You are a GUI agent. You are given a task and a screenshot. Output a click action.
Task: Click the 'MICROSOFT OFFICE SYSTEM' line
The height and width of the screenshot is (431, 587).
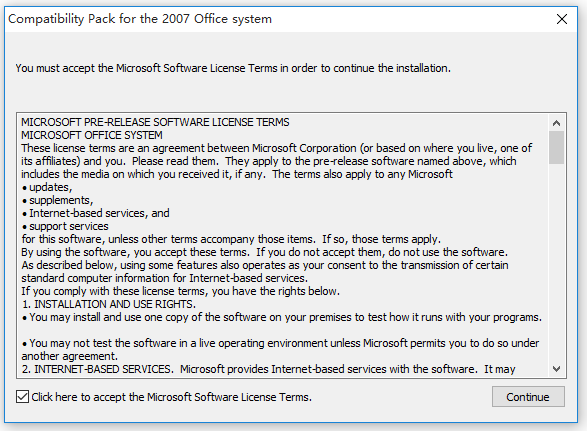coord(92,135)
